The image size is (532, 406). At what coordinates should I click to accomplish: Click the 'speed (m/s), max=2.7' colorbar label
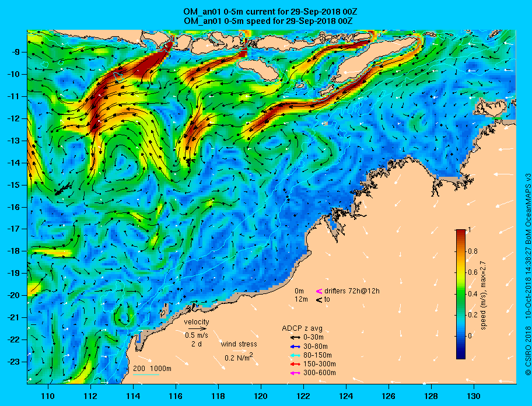click(x=484, y=295)
